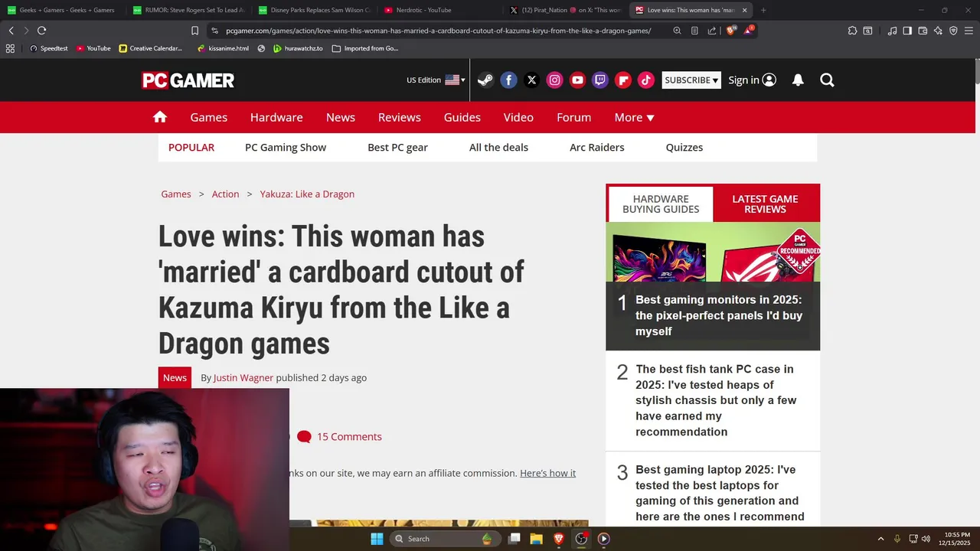
Task: Switch to the Geeks + Gamers tab
Action: pyautogui.click(x=61, y=10)
